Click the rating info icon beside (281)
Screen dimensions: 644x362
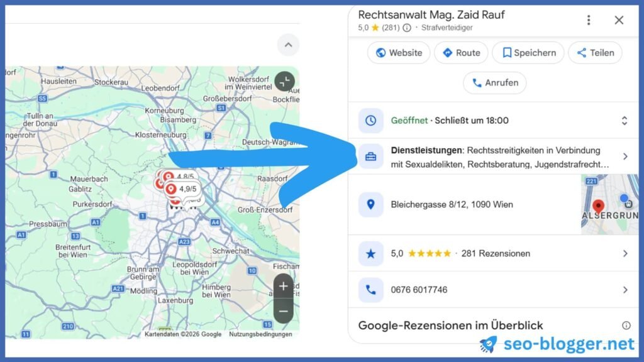(407, 28)
